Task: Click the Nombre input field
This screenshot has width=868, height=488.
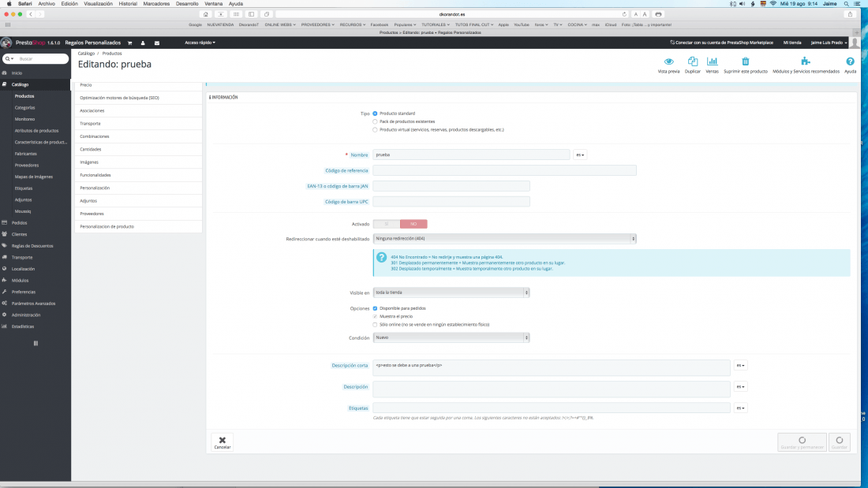Action: point(471,155)
